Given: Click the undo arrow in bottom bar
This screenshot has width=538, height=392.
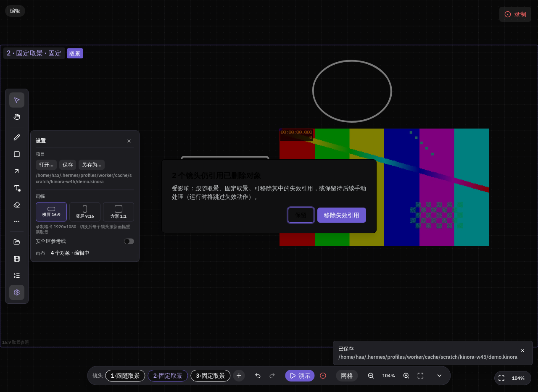Looking at the screenshot, I should pos(258,376).
